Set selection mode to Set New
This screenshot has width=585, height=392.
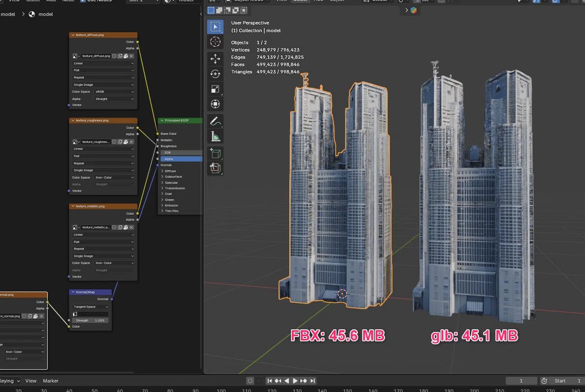point(211,10)
